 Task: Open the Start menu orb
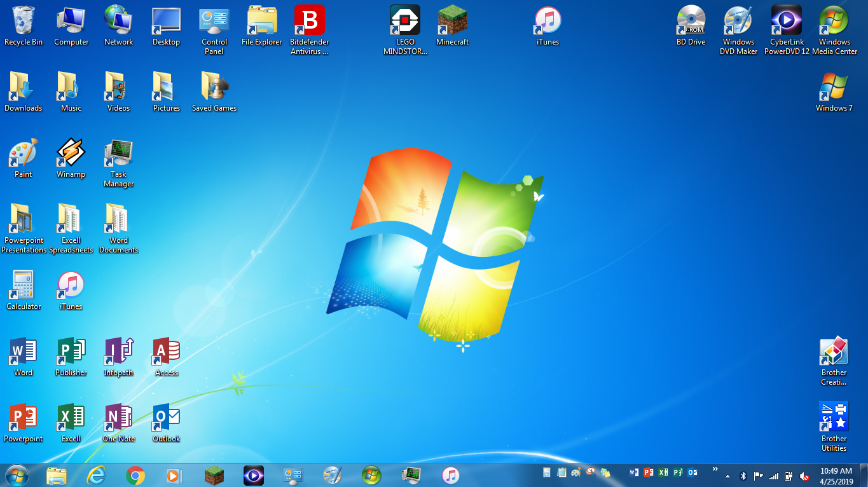point(17,475)
